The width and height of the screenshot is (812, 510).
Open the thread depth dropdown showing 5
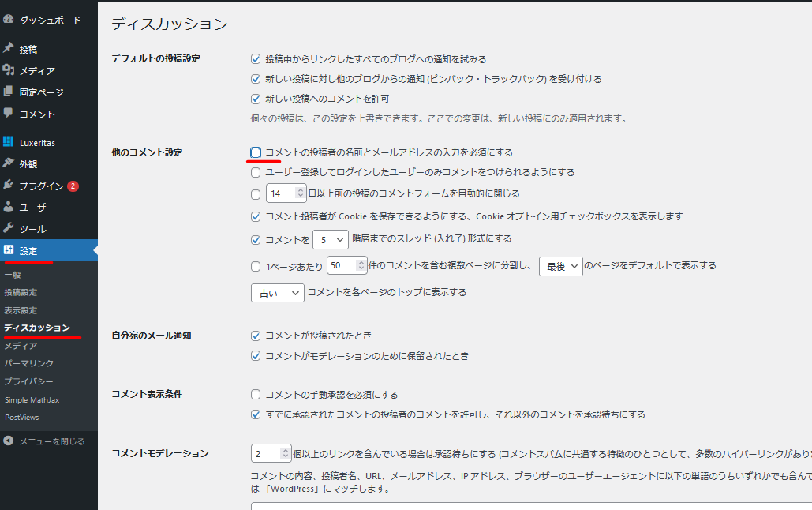330,239
